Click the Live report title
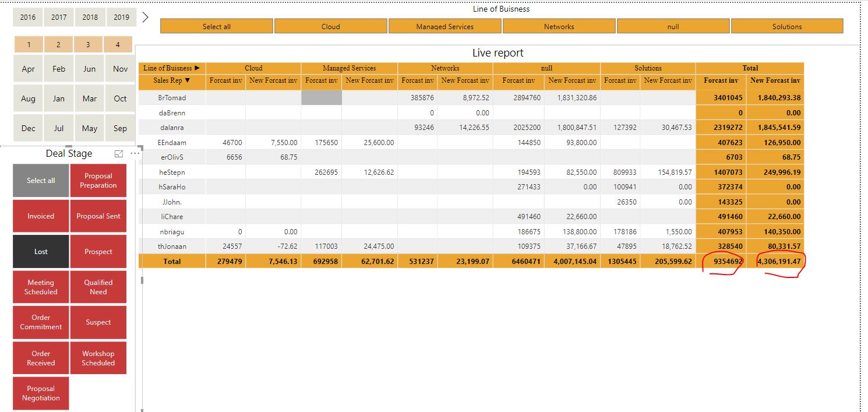Image resolution: width=868 pixels, height=412 pixels. [x=498, y=53]
